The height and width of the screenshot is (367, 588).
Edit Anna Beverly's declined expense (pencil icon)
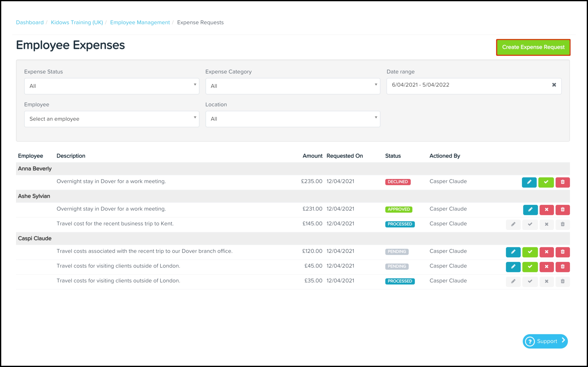click(529, 182)
